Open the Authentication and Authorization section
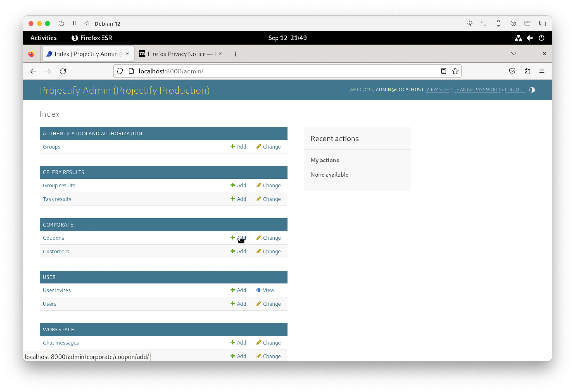 click(93, 133)
